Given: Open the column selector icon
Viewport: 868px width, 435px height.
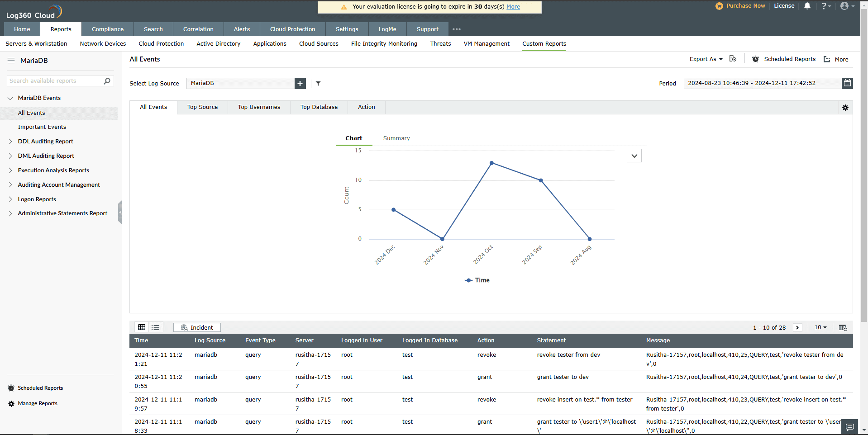Looking at the screenshot, I should (843, 327).
